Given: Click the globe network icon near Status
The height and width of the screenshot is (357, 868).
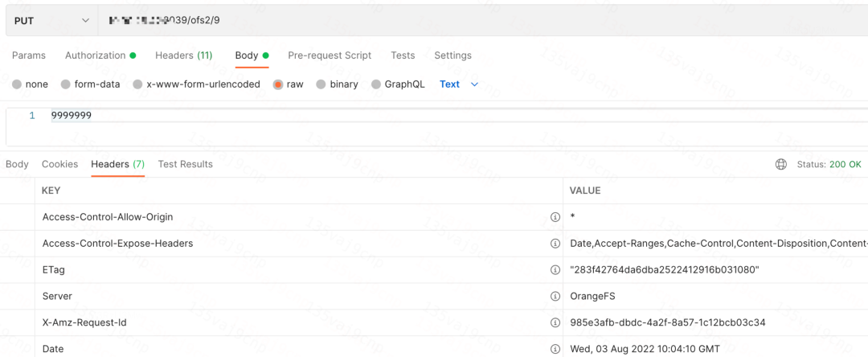Looking at the screenshot, I should click(780, 164).
